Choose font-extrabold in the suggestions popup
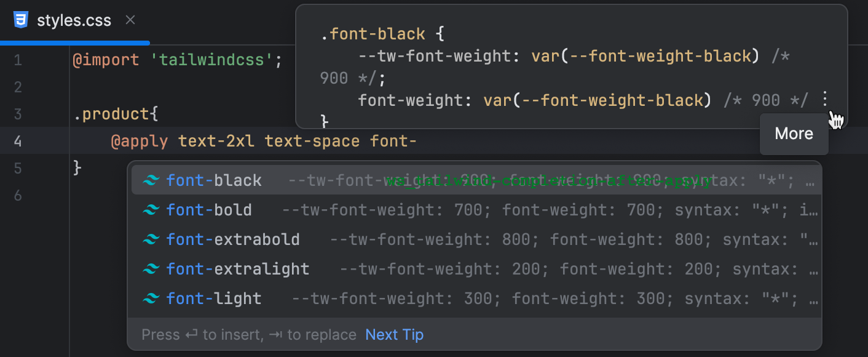The height and width of the screenshot is (357, 868). (x=233, y=239)
